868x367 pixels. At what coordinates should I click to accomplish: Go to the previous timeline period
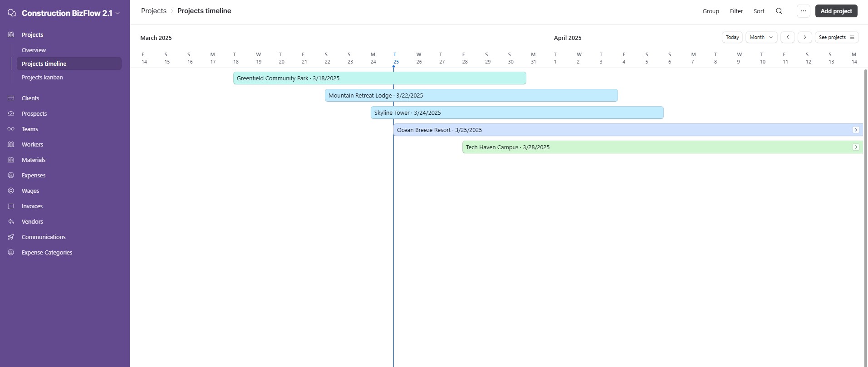pyautogui.click(x=787, y=37)
